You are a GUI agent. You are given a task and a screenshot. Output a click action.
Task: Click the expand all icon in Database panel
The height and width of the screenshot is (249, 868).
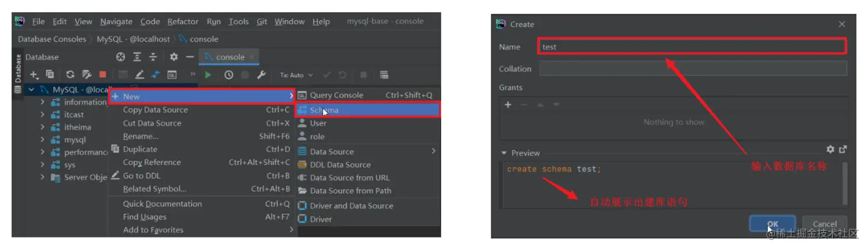point(137,57)
